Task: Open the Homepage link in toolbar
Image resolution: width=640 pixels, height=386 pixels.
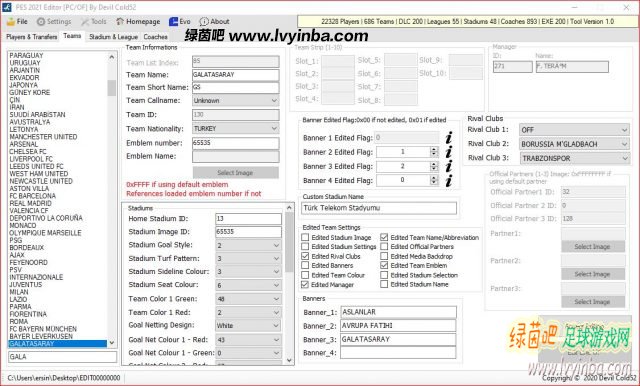Action: pyautogui.click(x=138, y=22)
